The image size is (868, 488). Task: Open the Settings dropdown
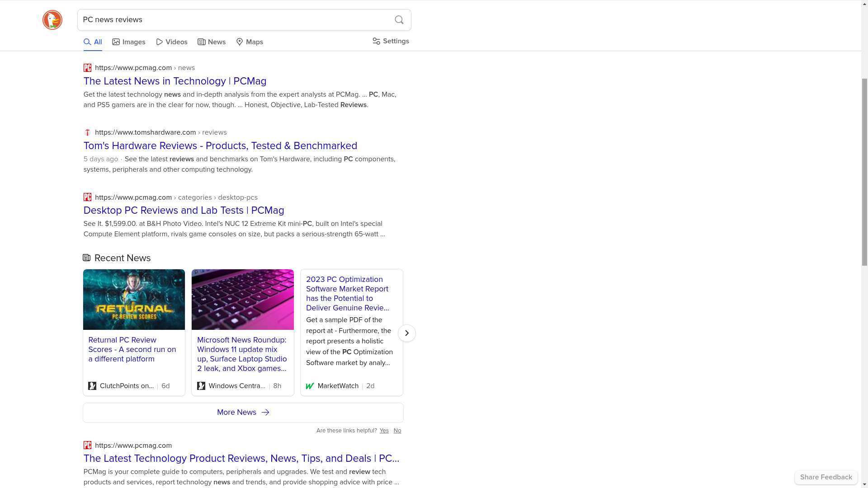pyautogui.click(x=391, y=41)
